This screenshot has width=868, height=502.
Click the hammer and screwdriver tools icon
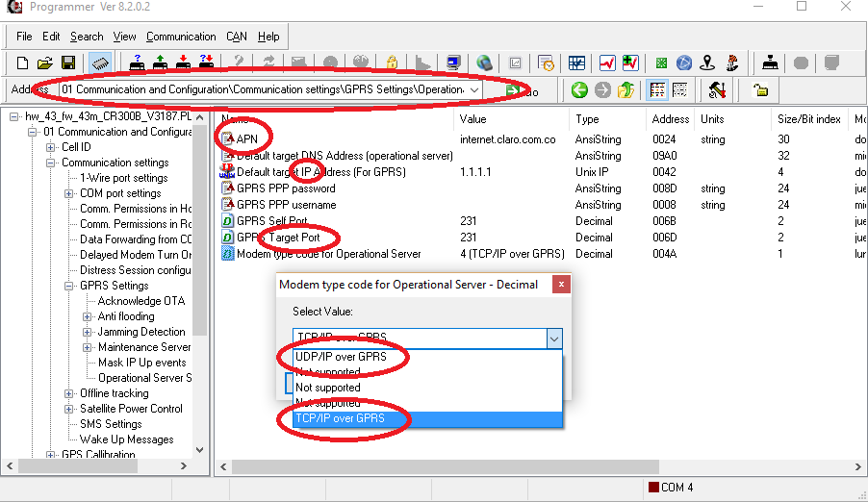[x=717, y=90]
